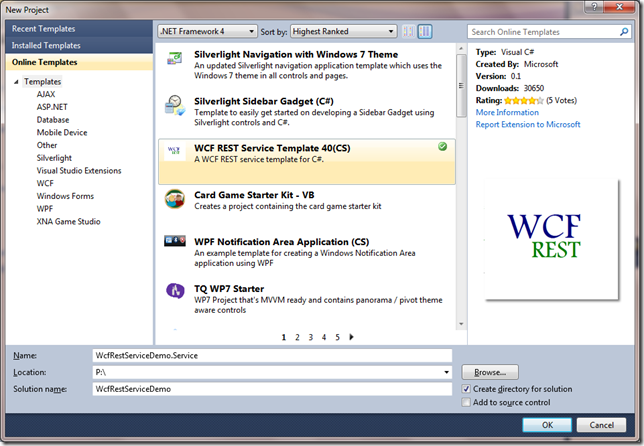644x446 pixels.
Task: Click the Search Online Templates field
Action: 543,32
